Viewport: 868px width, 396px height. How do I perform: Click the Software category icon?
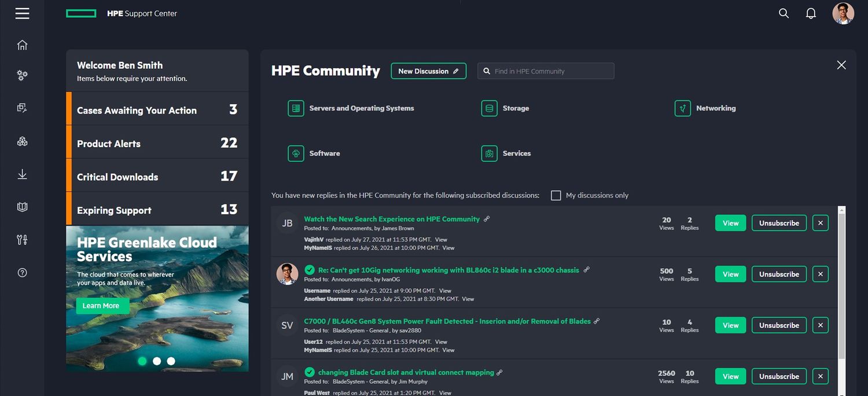point(296,153)
